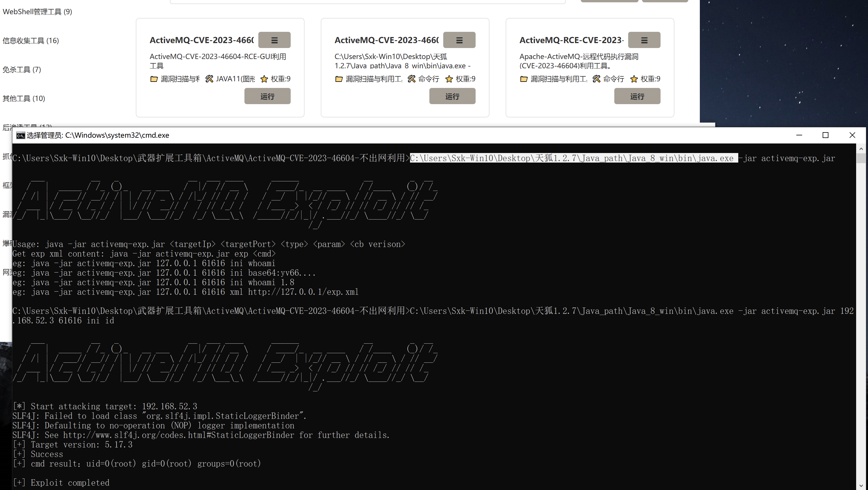The width and height of the screenshot is (868, 490).
Task: Click the hamburger menu icon on ActiveMQ-RCE-CVE-2023 card
Action: (x=644, y=40)
